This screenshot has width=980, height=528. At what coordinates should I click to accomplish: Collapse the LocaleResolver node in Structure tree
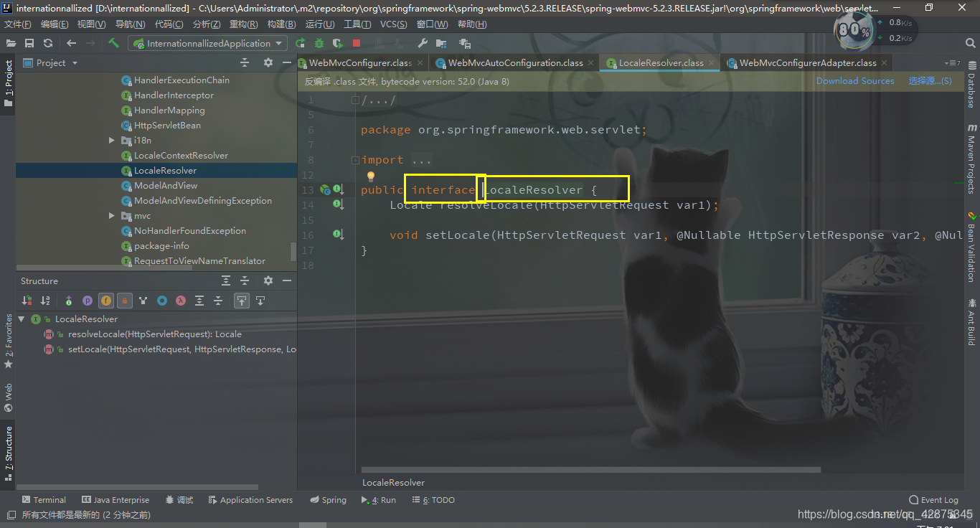click(x=22, y=319)
